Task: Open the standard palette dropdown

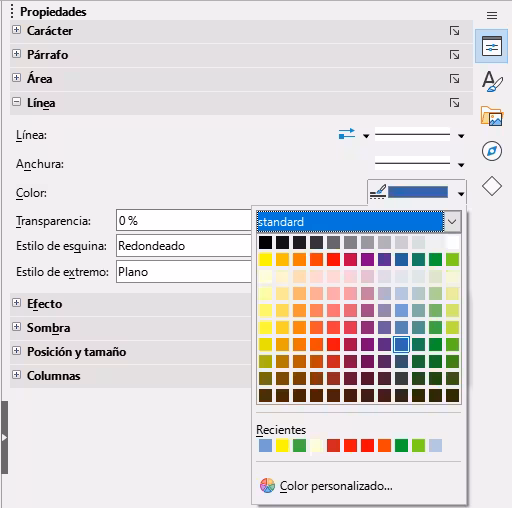Action: click(452, 221)
